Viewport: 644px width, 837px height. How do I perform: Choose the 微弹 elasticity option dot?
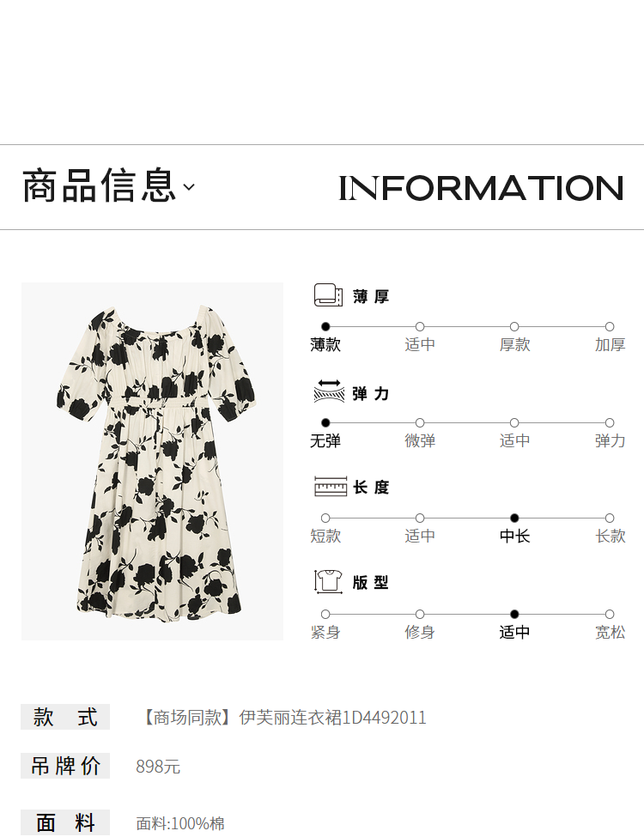tap(420, 422)
